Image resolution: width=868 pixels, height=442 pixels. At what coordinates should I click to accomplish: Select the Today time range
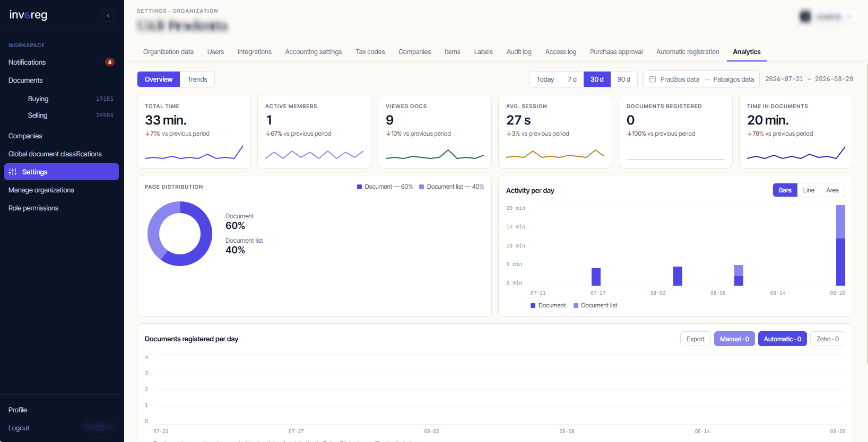(x=545, y=79)
